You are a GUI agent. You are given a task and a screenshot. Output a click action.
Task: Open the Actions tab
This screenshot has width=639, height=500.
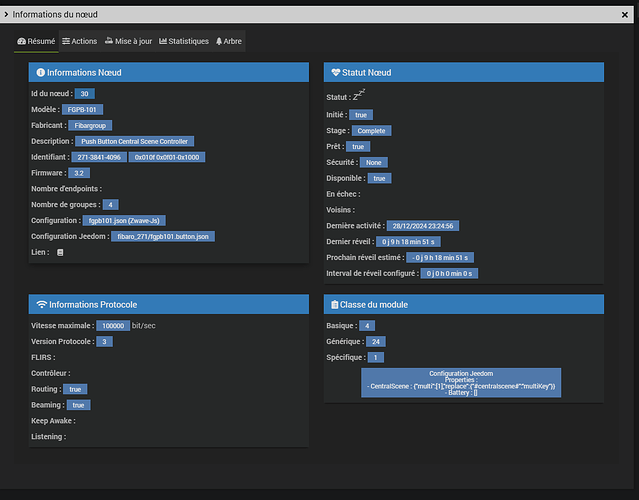[79, 41]
